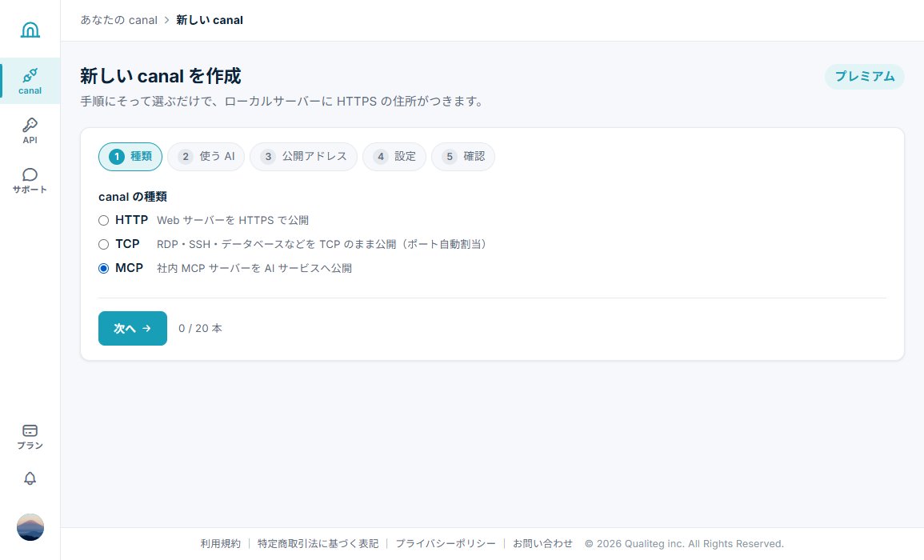924x560 pixels.
Task: Click the プレミアム plan badge
Action: coord(865,77)
